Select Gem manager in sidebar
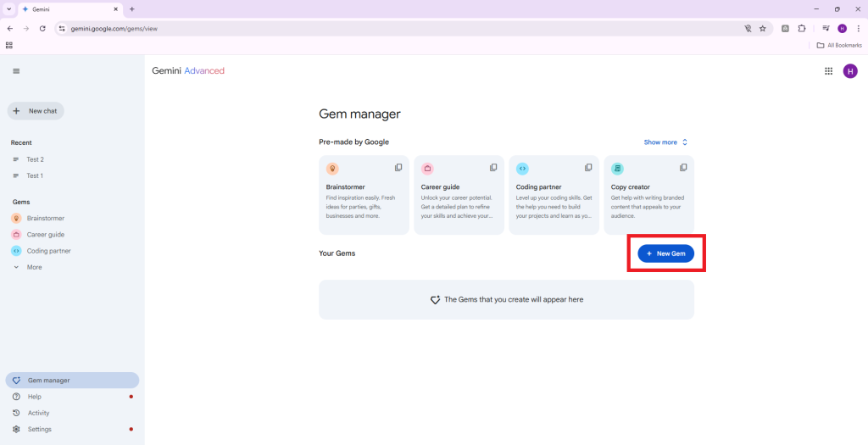868x445 pixels. (x=72, y=381)
